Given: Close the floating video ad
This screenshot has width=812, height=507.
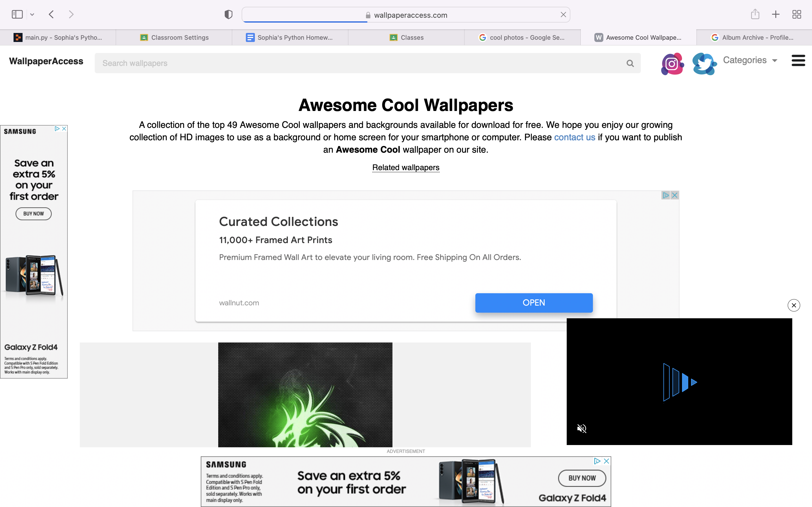Looking at the screenshot, I should point(794,305).
